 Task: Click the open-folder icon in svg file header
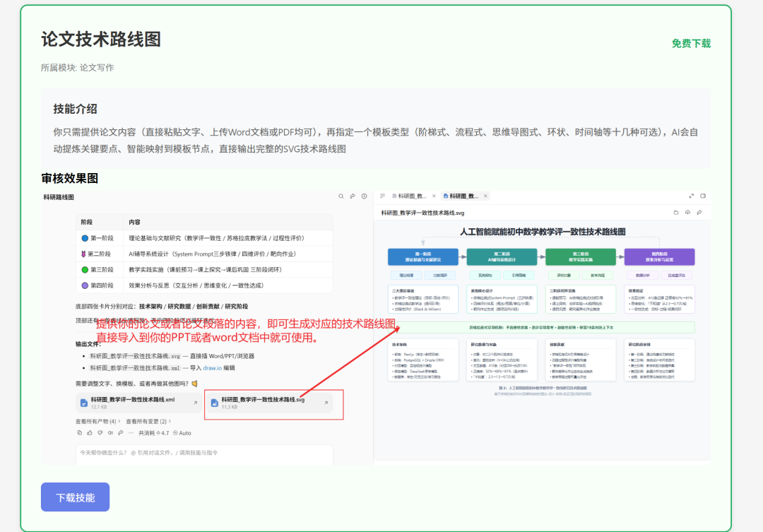tap(676, 212)
